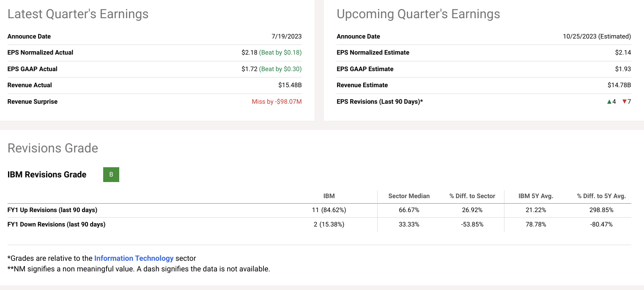The height and width of the screenshot is (290, 644).
Task: Select the FY1 Down Revisions row label
Action: coord(57,224)
